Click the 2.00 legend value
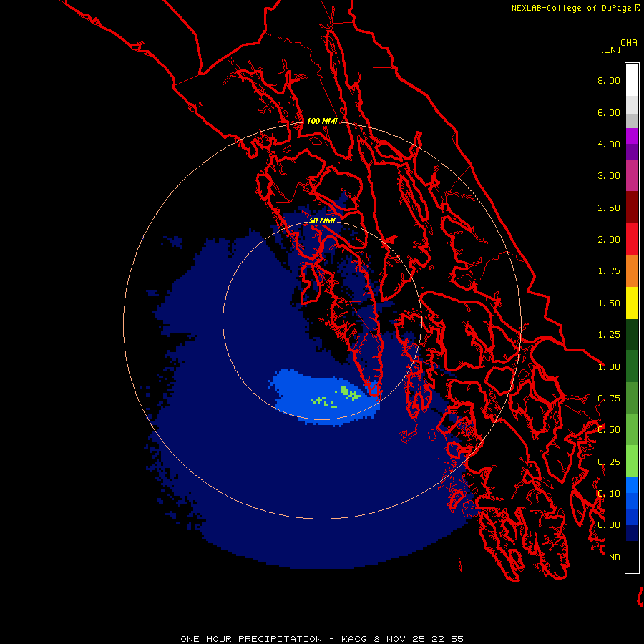The height and width of the screenshot is (644, 644). point(609,240)
